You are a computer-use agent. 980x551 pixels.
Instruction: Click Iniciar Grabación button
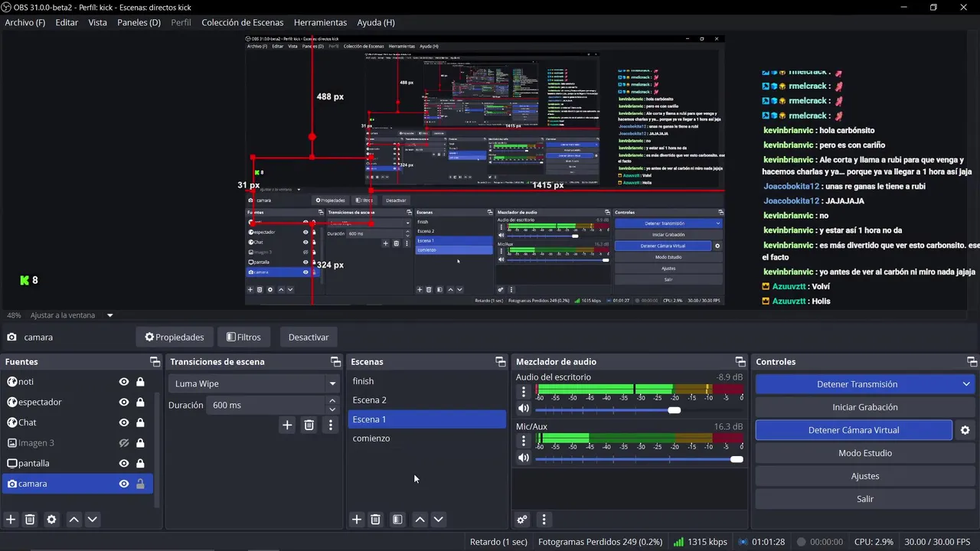(x=865, y=407)
